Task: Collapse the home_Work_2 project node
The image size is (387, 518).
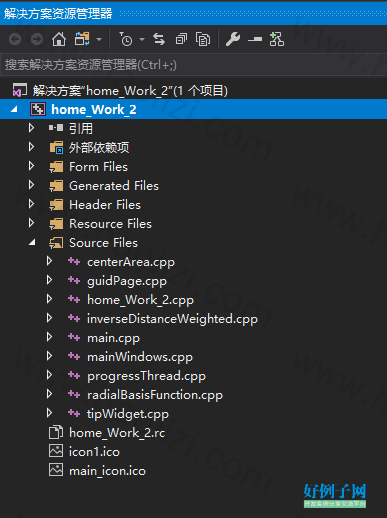Action: pos(14,109)
